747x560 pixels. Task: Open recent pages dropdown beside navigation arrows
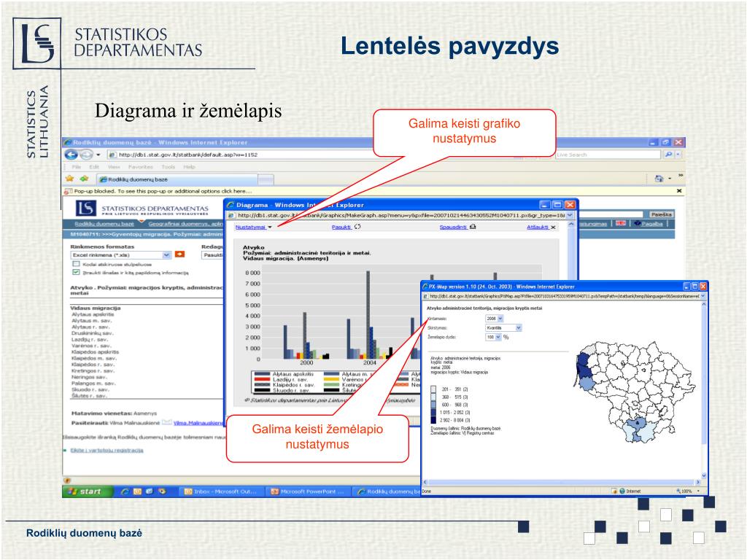(x=98, y=155)
